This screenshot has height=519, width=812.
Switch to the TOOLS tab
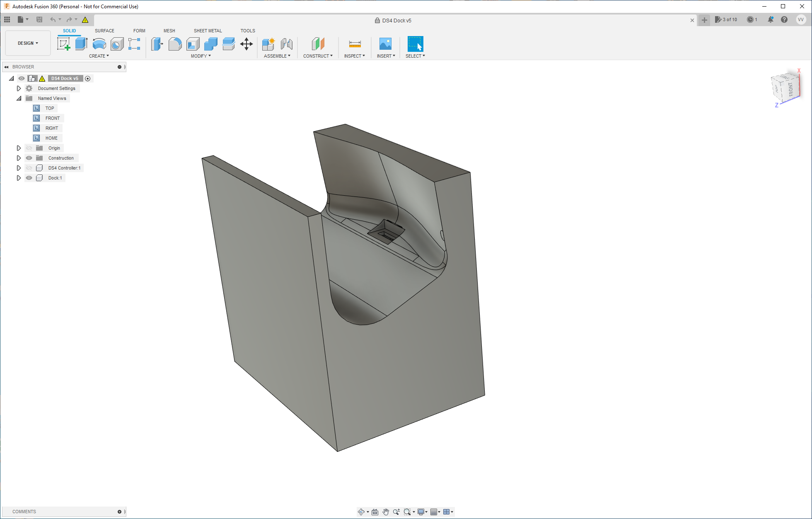tap(248, 31)
